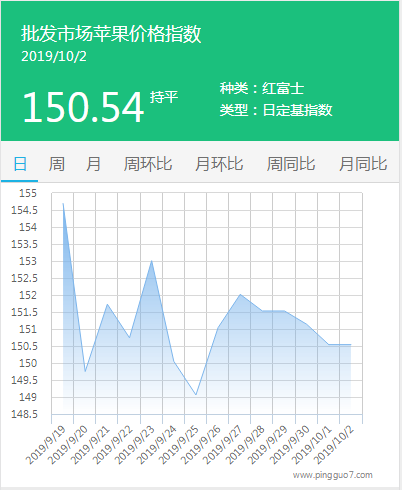Click the 9/23 peak near 153
The width and height of the screenshot is (402, 490).
pyautogui.click(x=152, y=260)
